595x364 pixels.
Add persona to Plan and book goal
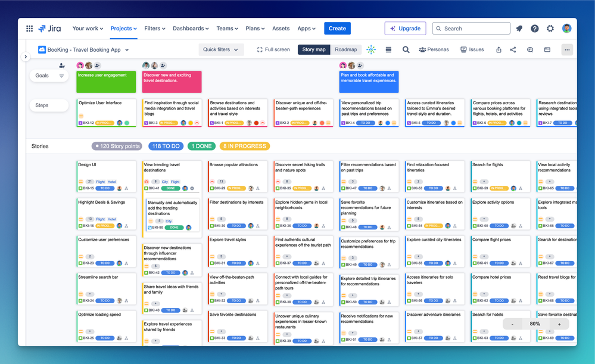point(360,66)
